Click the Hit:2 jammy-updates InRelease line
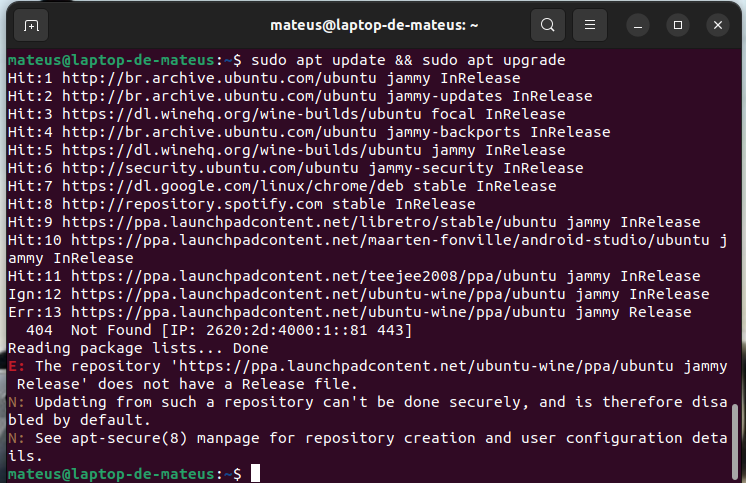This screenshot has width=746, height=483. coord(300,97)
